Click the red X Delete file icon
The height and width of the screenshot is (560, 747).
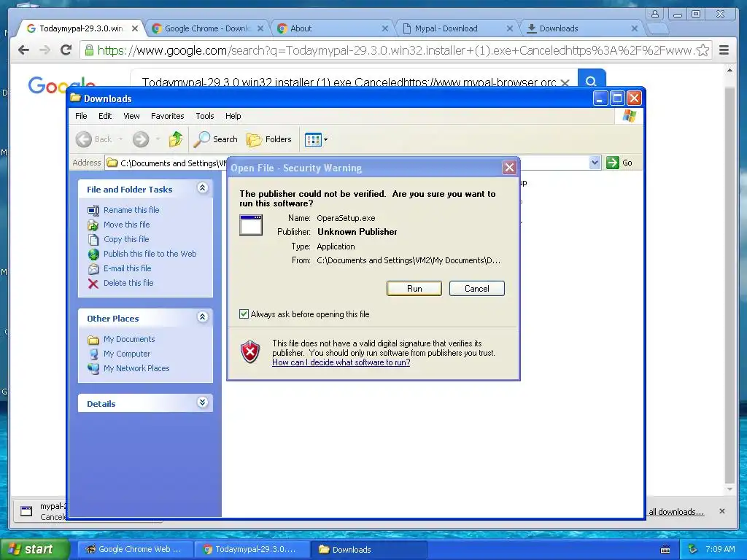[93, 284]
